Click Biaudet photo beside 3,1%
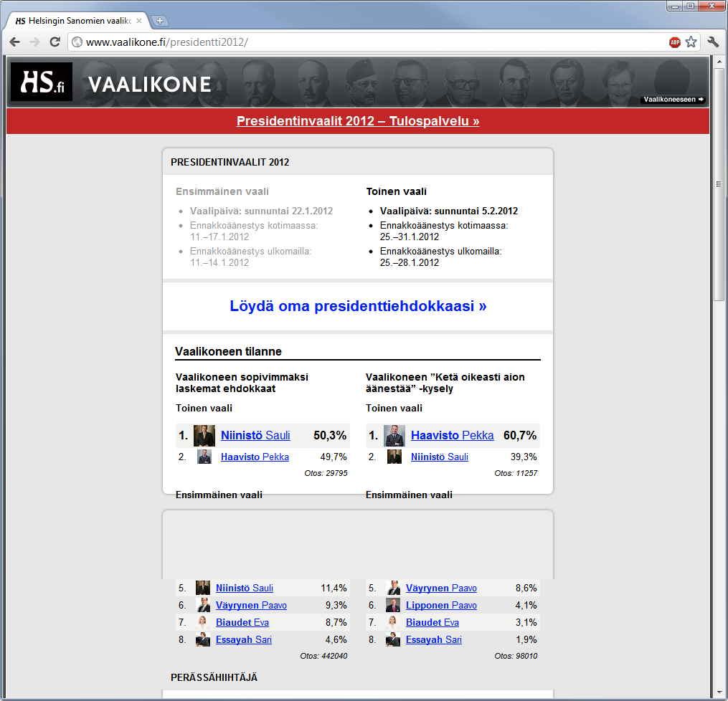This screenshot has width=728, height=701. click(x=393, y=622)
